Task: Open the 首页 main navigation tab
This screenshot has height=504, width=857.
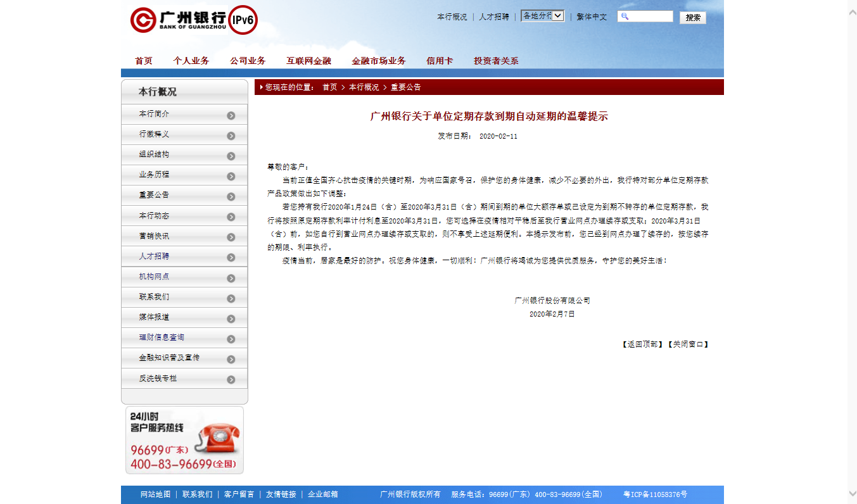Action: [x=144, y=61]
